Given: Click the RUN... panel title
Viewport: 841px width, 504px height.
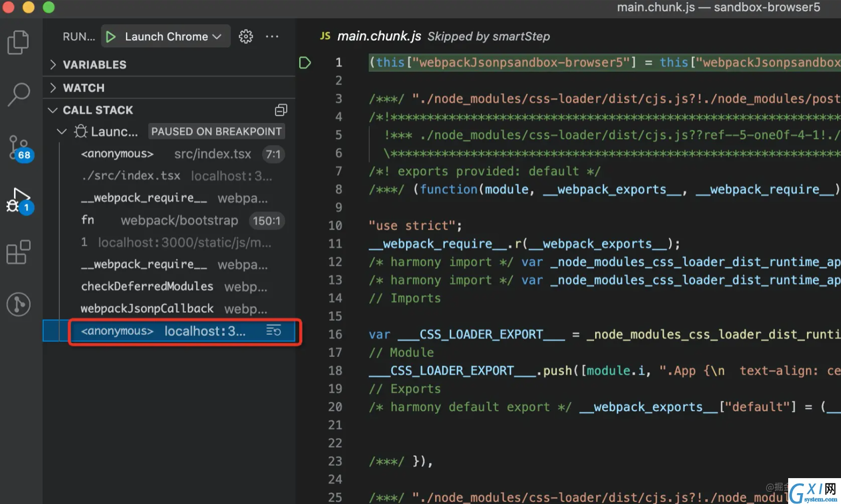Looking at the screenshot, I should pos(79,37).
